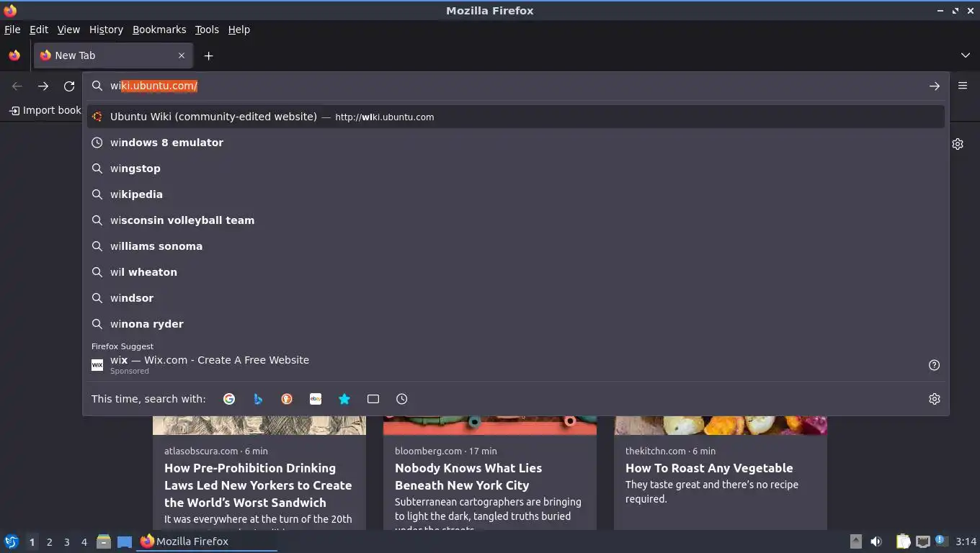The width and height of the screenshot is (980, 553).
Task: Open the removable media tray icon
Action: (x=856, y=541)
